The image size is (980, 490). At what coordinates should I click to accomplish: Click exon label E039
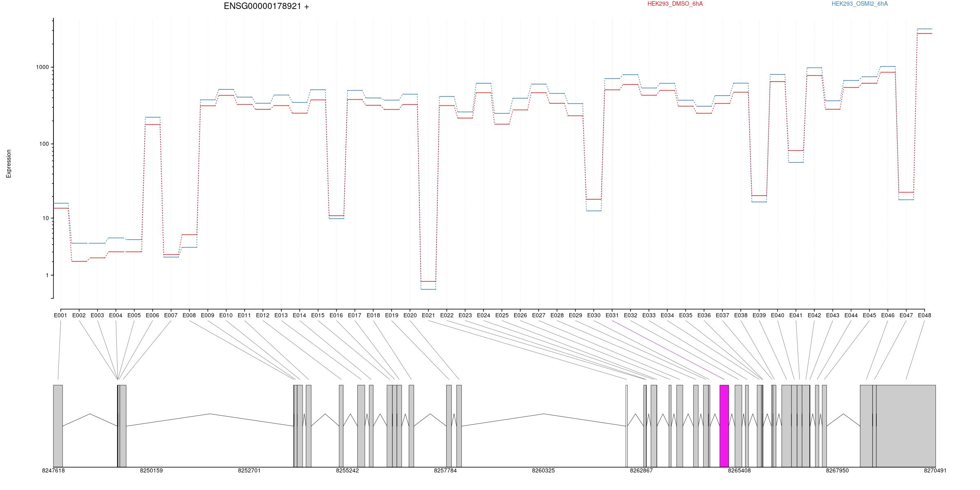tap(759, 315)
